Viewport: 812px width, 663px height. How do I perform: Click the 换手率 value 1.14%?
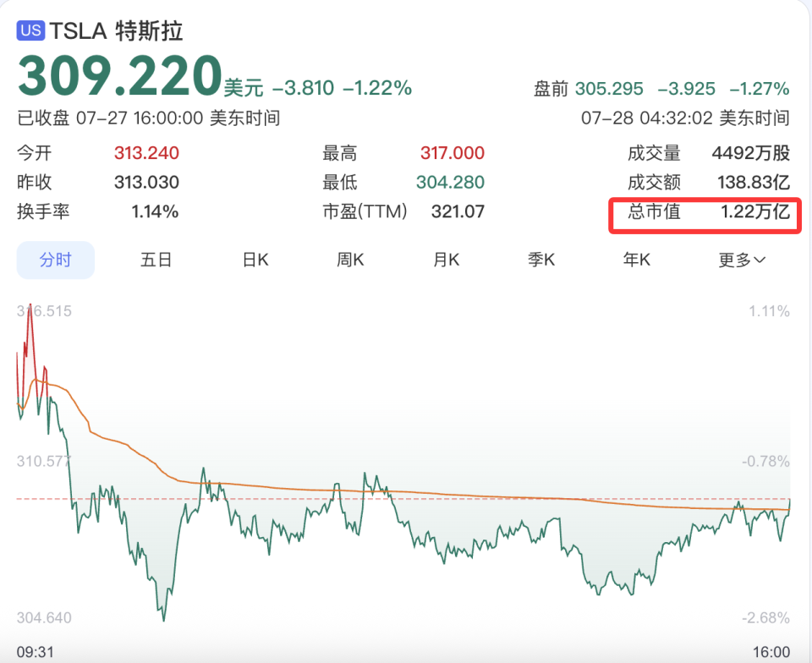click(x=155, y=211)
